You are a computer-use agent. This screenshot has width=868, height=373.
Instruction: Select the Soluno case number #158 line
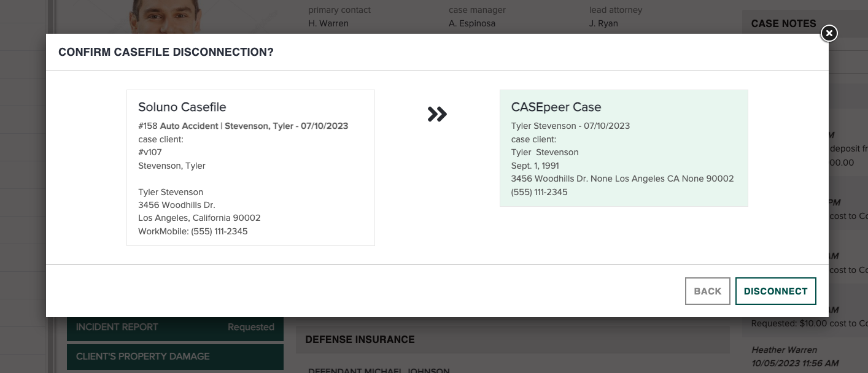coord(243,126)
